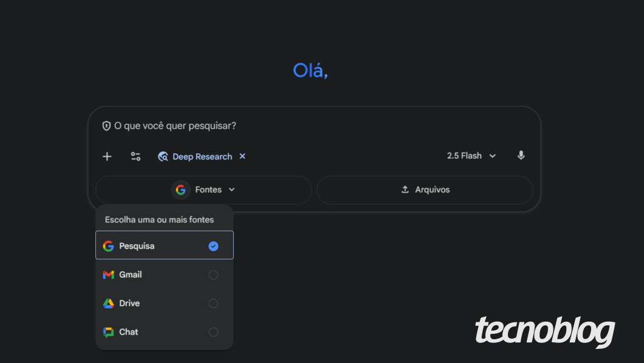Open the tools settings icon beside plus
This screenshot has height=363, width=644.
pos(135,156)
